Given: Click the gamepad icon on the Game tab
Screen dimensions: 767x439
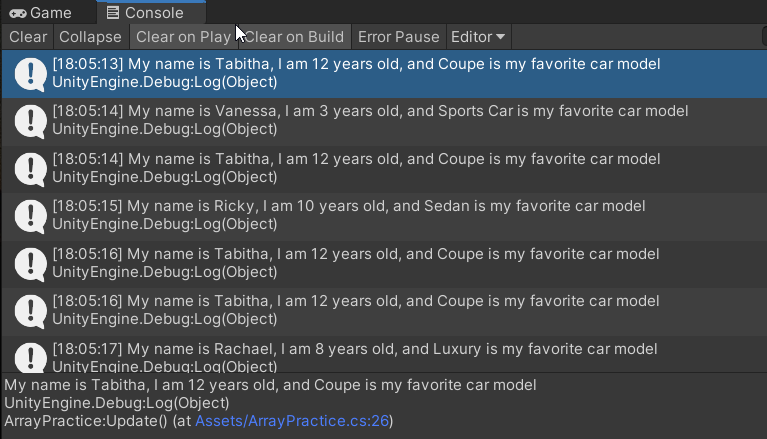Looking at the screenshot, I should tap(18, 13).
